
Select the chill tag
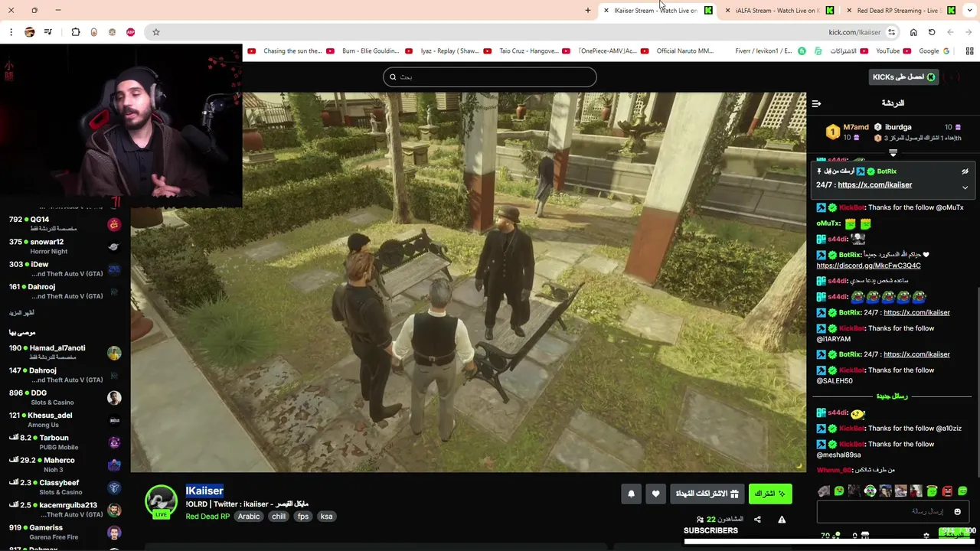(x=279, y=517)
